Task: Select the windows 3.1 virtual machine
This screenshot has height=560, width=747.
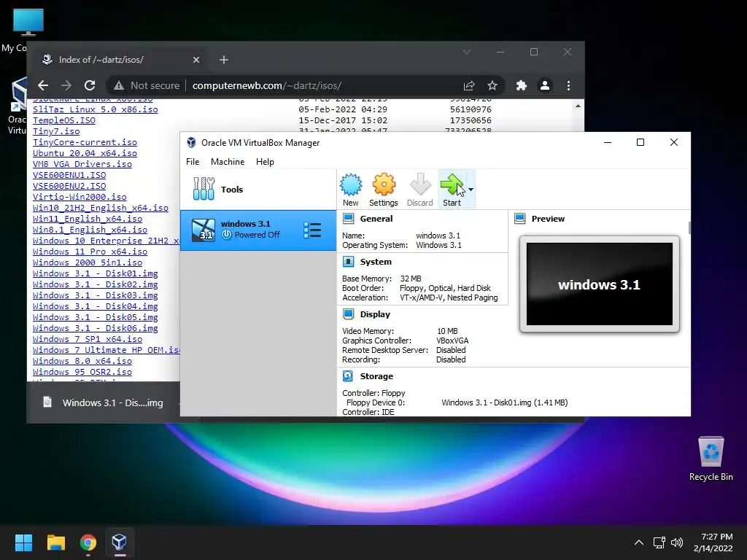Action: click(x=258, y=230)
